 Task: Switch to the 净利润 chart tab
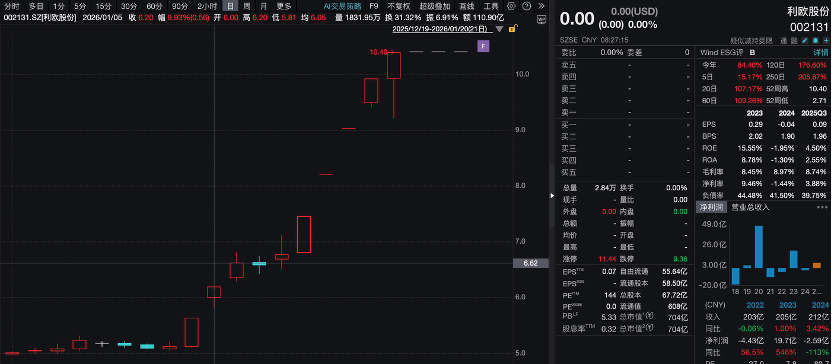(x=711, y=207)
